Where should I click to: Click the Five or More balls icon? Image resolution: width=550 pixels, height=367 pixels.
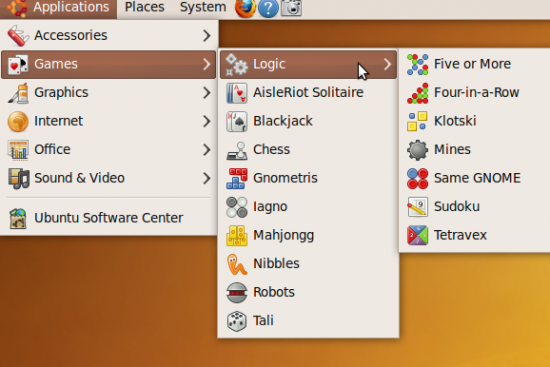[x=417, y=65]
